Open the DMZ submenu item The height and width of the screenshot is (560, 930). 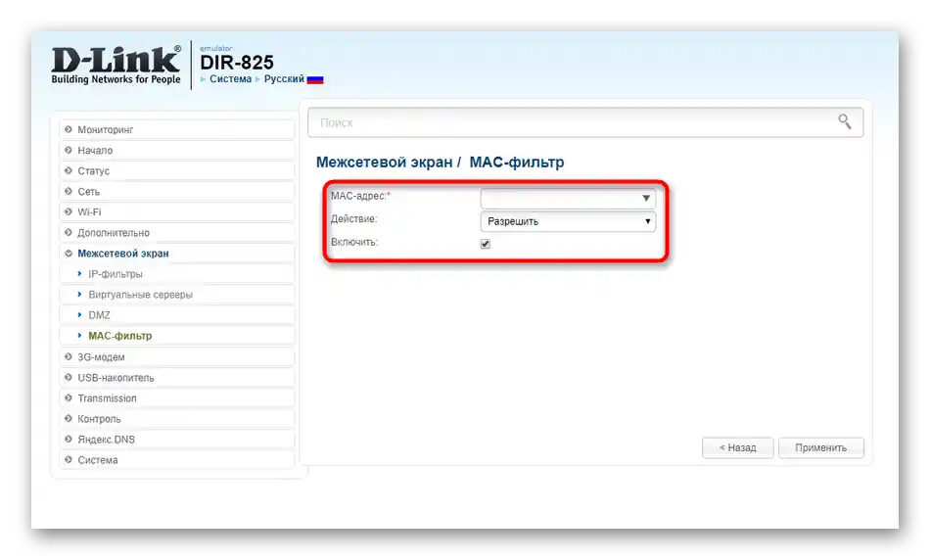(x=177, y=315)
